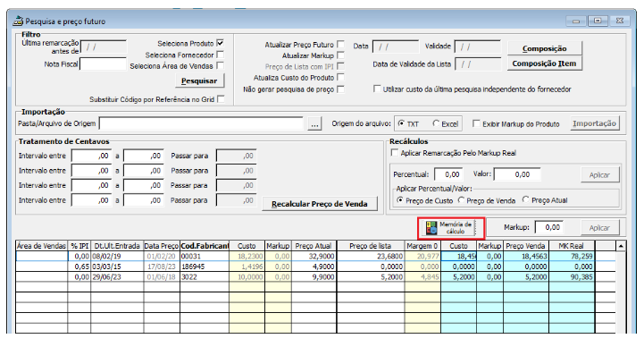Viewport: 644px width, 347px height.
Task: Open the Composição Item button
Action: [x=545, y=63]
